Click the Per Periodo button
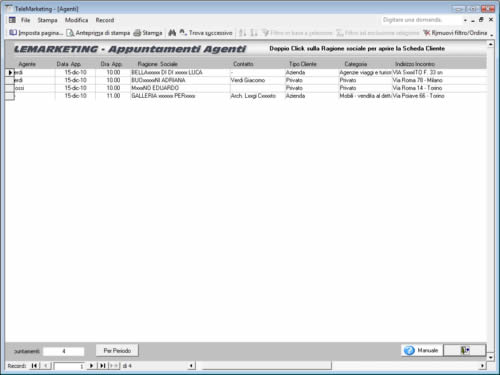 point(117,350)
